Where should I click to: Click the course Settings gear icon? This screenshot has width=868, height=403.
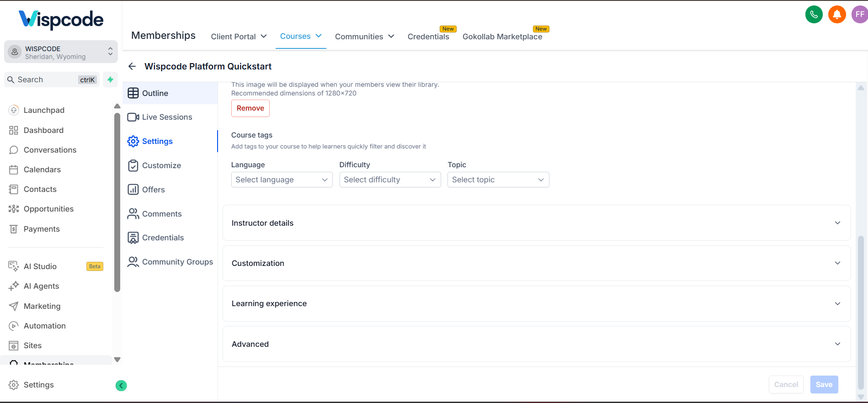(133, 141)
